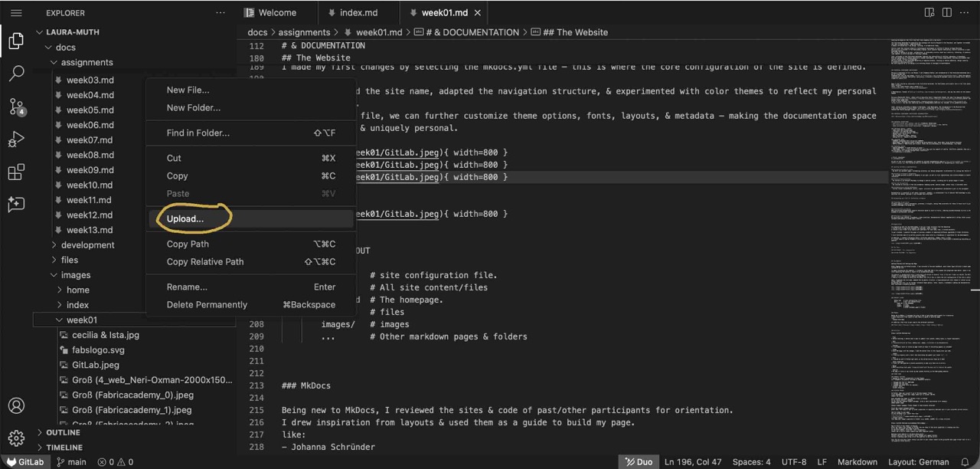Open the Extensions view
This screenshot has height=469, width=980.
[16, 172]
